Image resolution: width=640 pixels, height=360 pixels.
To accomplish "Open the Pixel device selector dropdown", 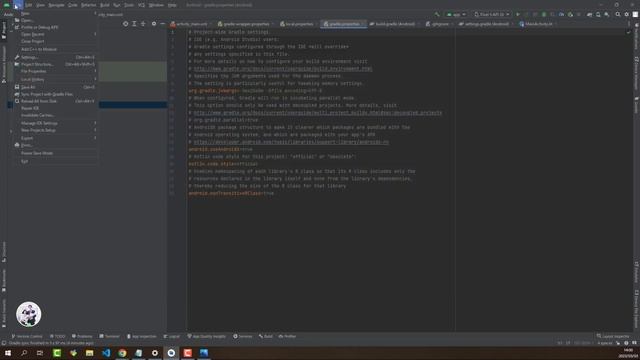I will [x=491, y=14].
